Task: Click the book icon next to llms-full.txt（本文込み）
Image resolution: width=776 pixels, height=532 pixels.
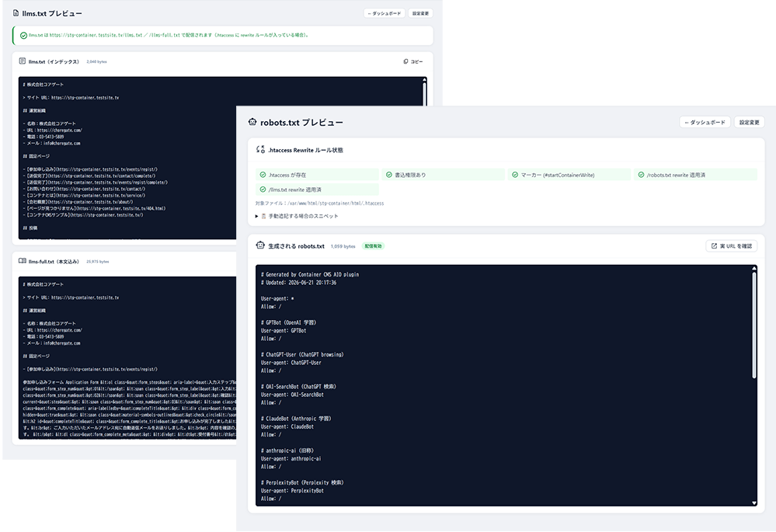Action: tap(23, 261)
